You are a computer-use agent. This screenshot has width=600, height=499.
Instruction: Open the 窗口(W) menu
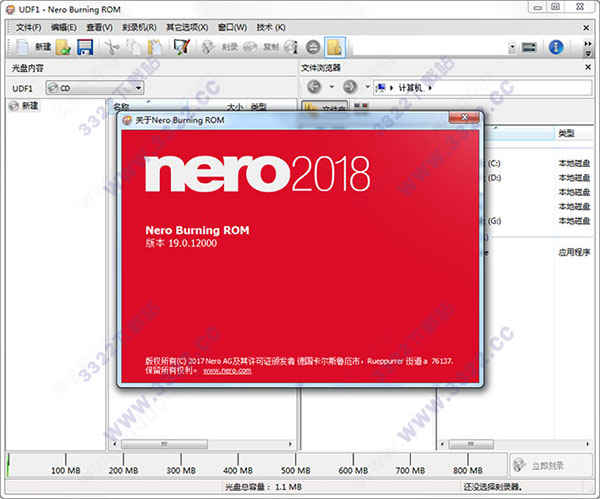pos(232,28)
